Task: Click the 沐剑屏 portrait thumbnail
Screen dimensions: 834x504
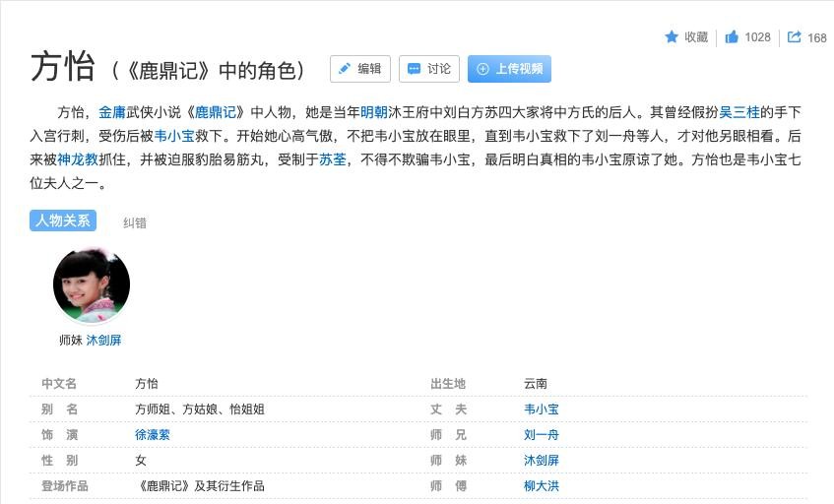Action: [x=91, y=285]
